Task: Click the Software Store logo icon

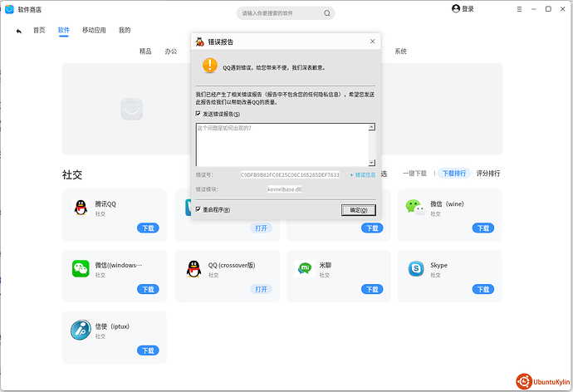Action: [x=9, y=9]
